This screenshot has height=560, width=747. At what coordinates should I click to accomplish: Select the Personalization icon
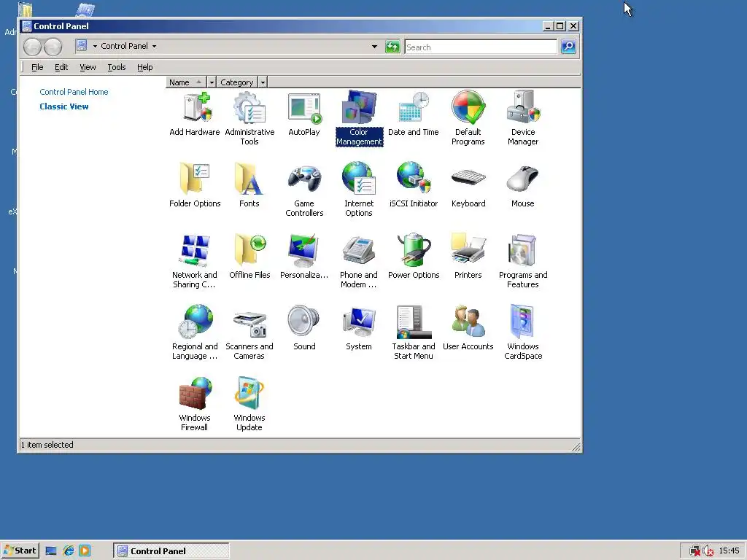pos(304,257)
